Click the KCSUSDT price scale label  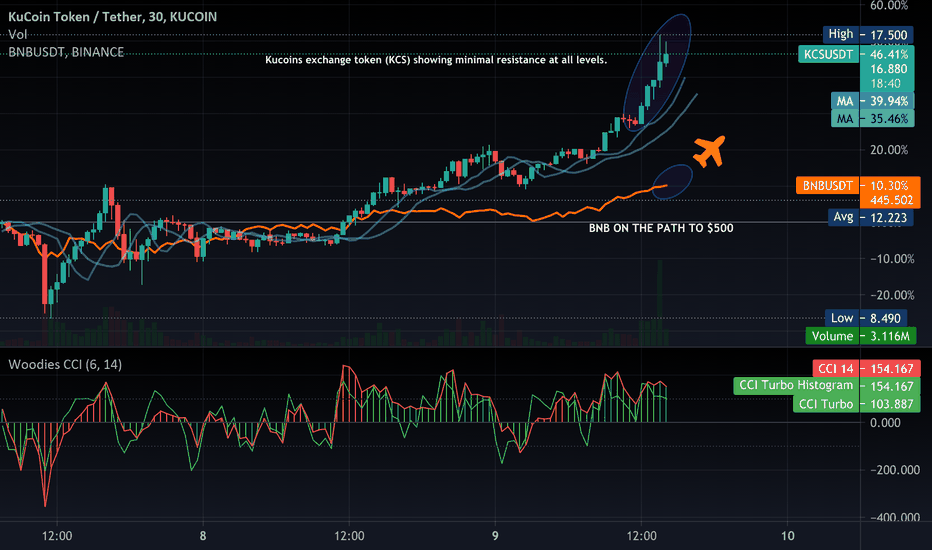tap(829, 55)
